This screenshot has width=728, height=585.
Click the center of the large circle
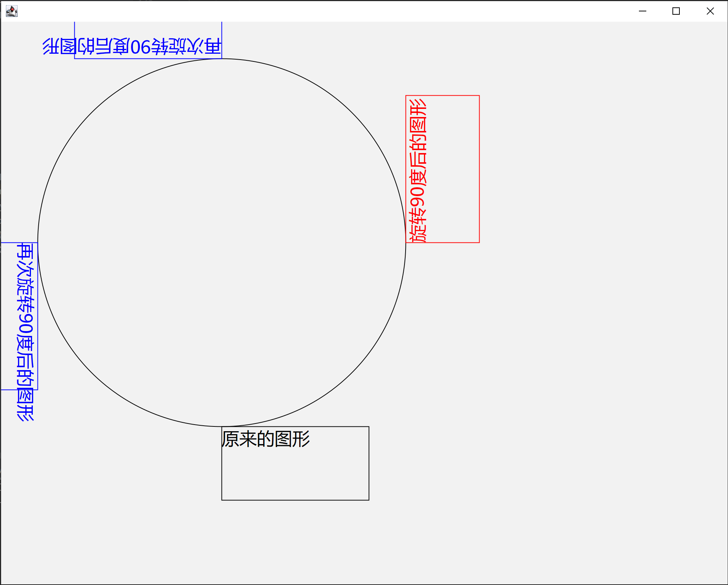pos(222,242)
